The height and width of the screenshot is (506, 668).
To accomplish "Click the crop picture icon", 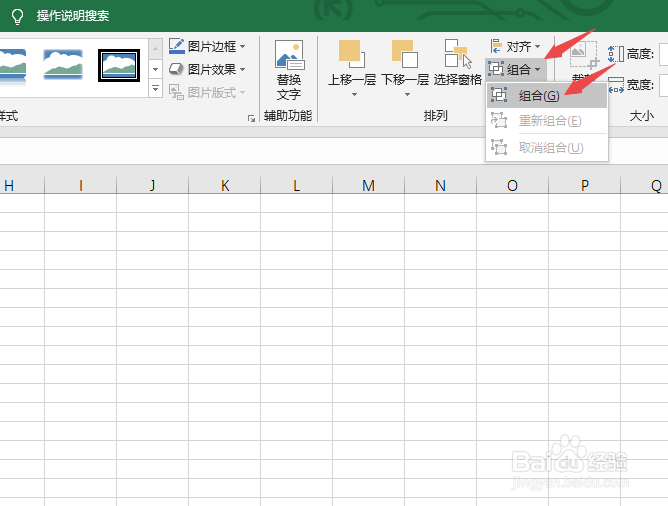I will click(584, 55).
